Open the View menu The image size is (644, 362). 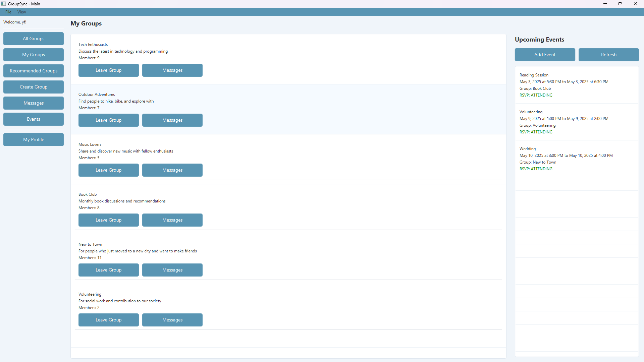click(21, 12)
